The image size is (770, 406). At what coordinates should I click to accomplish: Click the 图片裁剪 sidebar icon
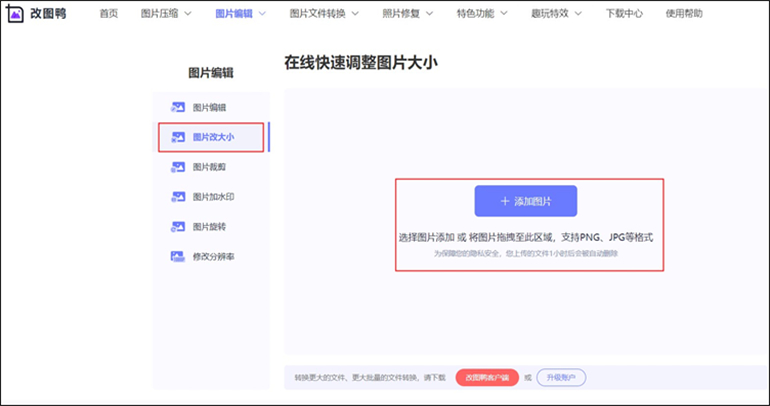[178, 167]
